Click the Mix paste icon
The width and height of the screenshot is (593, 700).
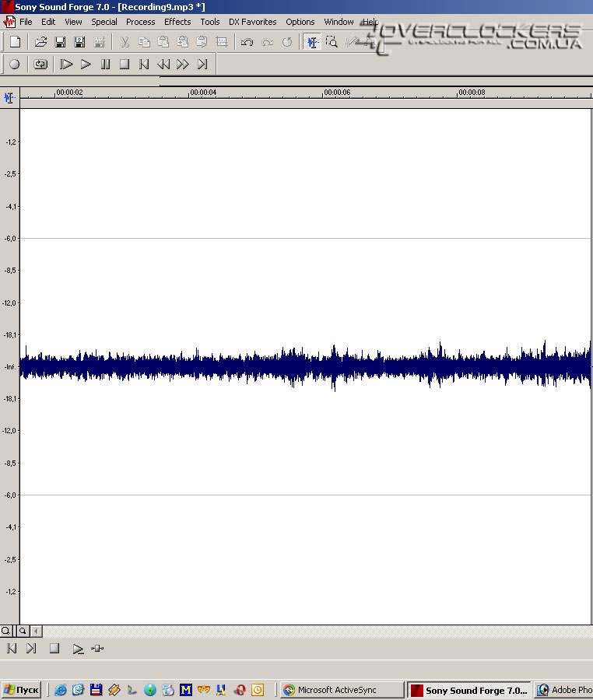coord(183,43)
